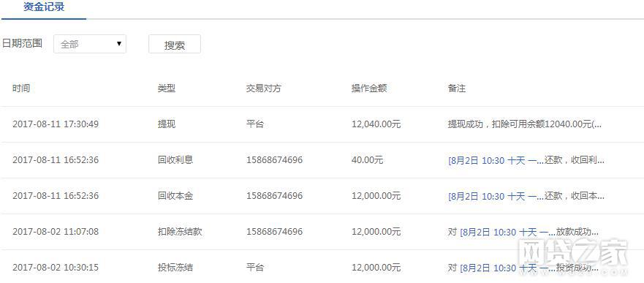This screenshot has height=283, width=644.
Task: Click the 40.00元 amount
Action: (367, 159)
